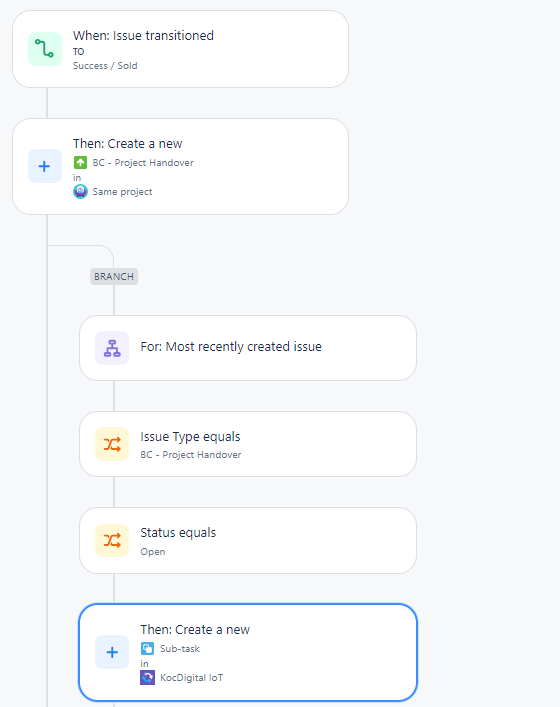Click the KocDigital IoT project name
560x707 pixels.
tap(192, 678)
